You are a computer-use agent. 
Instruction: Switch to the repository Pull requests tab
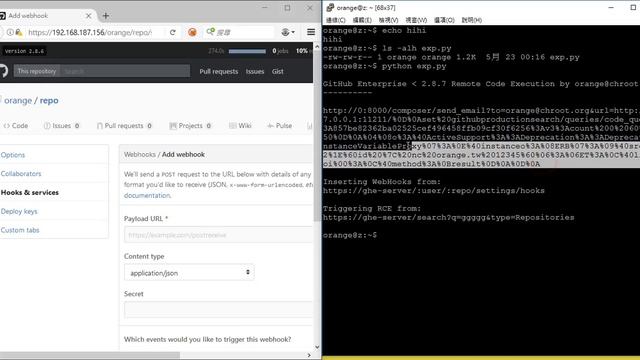pos(124,126)
